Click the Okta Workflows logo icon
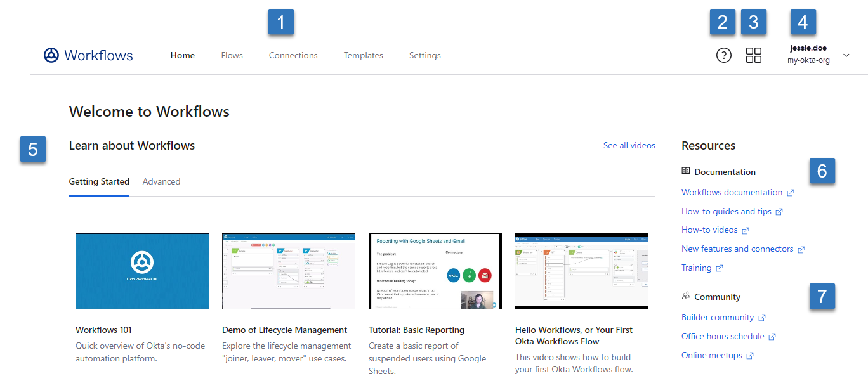The image size is (868, 383). pos(51,55)
